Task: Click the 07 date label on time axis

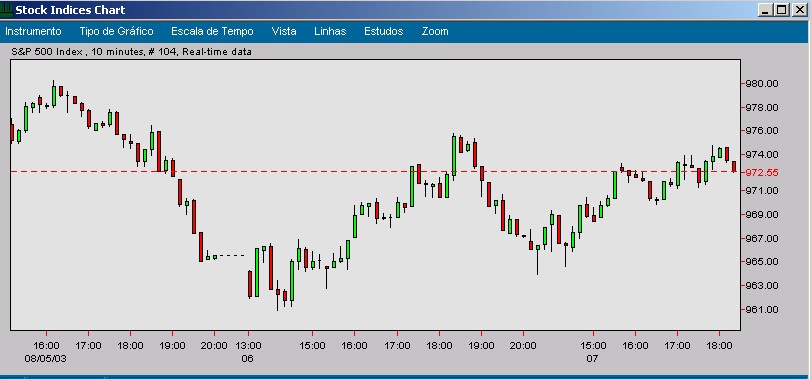Action: pos(592,358)
